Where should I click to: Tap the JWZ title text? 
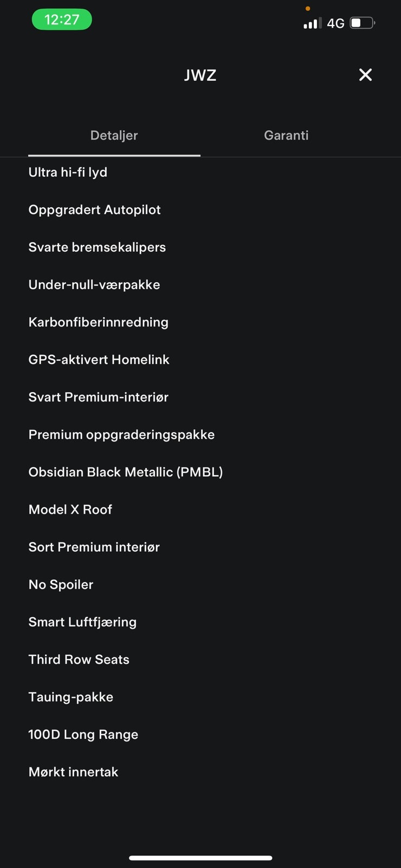click(x=200, y=75)
